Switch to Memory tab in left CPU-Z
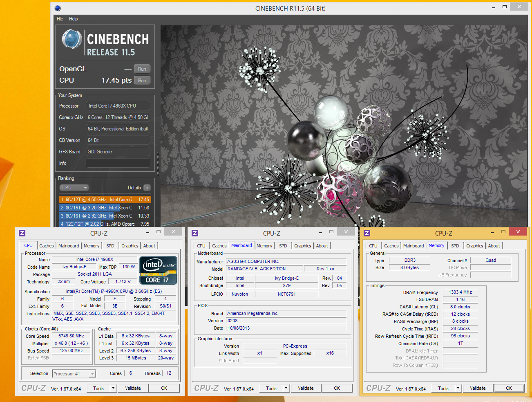 [92, 246]
